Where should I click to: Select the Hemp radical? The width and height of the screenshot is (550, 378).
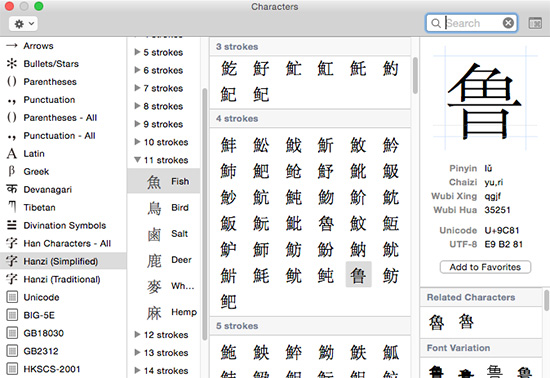[164, 312]
